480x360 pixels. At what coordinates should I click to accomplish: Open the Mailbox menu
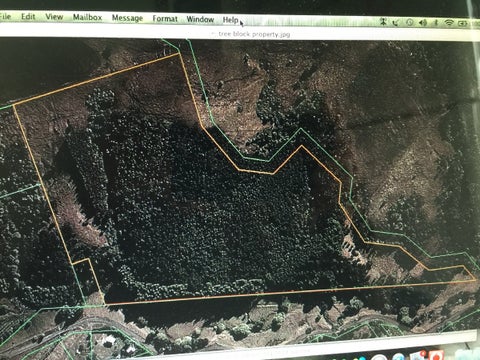pos(87,17)
